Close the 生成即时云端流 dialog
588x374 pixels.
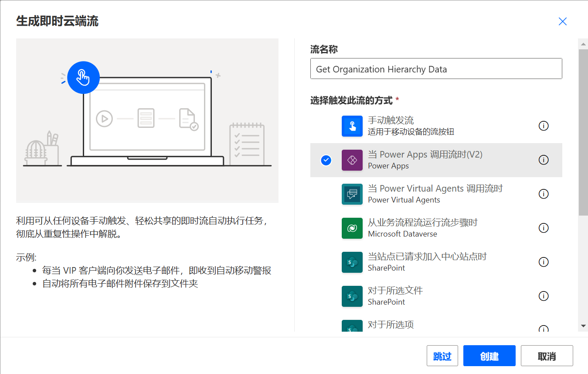pyautogui.click(x=563, y=21)
